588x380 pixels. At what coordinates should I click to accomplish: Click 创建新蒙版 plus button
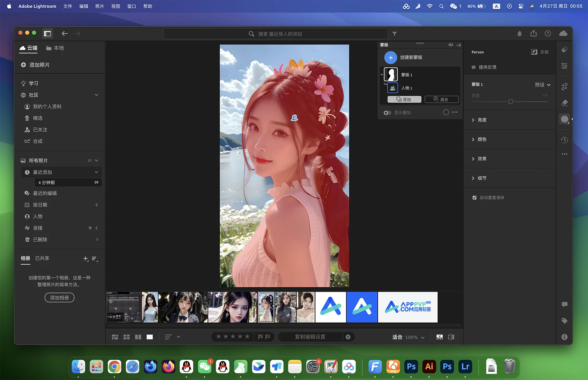pos(391,57)
